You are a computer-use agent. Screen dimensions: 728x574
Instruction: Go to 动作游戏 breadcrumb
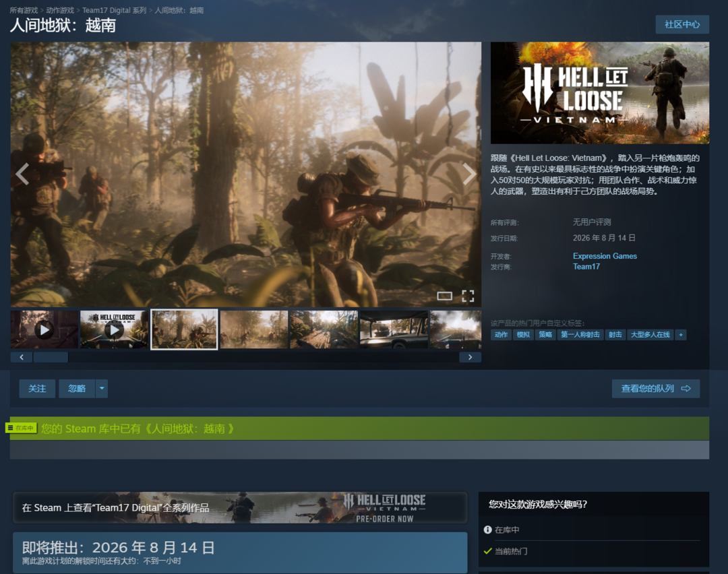[60, 10]
